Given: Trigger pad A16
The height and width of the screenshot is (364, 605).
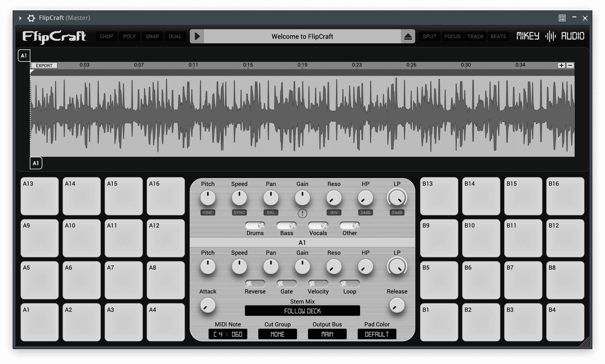Looking at the screenshot, I should [x=166, y=196].
